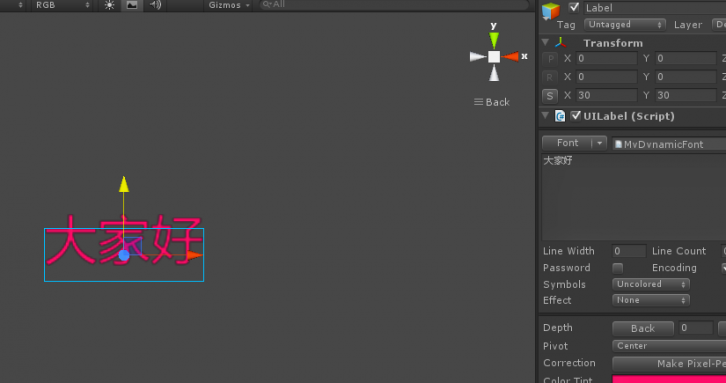Open the Effect dropdown set to None
The width and height of the screenshot is (726, 383).
(651, 300)
